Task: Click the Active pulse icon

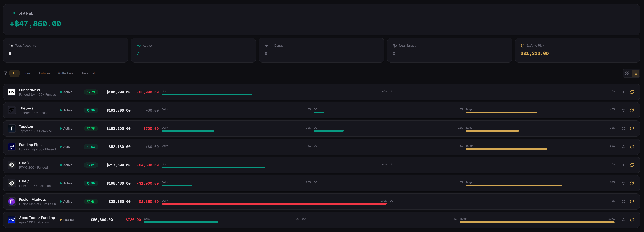Action: (138, 45)
